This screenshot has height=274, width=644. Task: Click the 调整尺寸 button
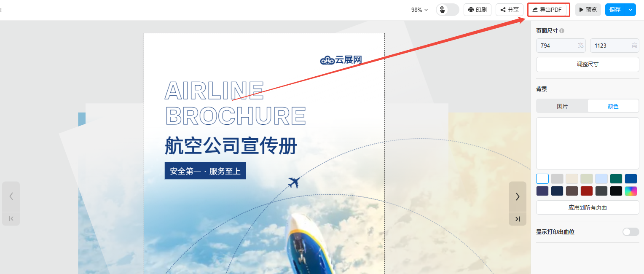pos(588,64)
